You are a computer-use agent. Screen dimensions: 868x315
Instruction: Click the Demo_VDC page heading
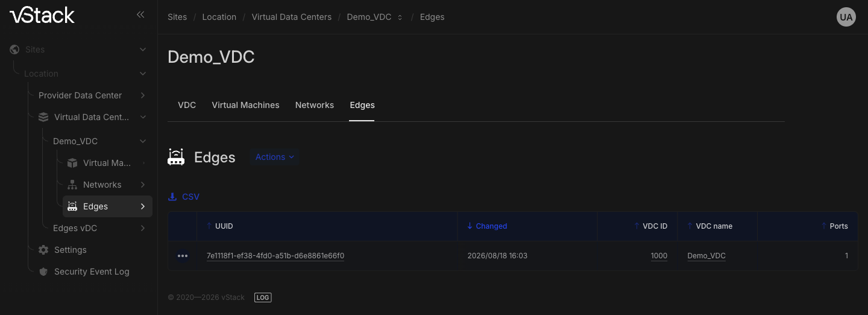pos(211,57)
